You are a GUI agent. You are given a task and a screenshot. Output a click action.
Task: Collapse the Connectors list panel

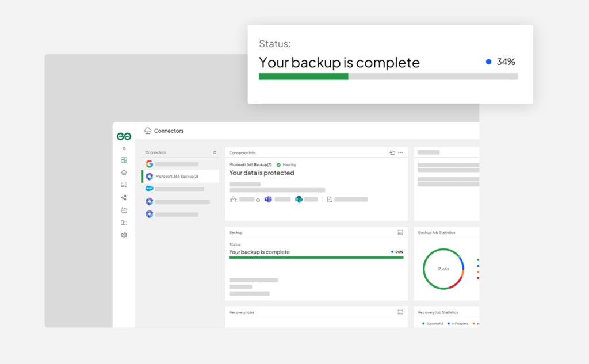[x=215, y=152]
